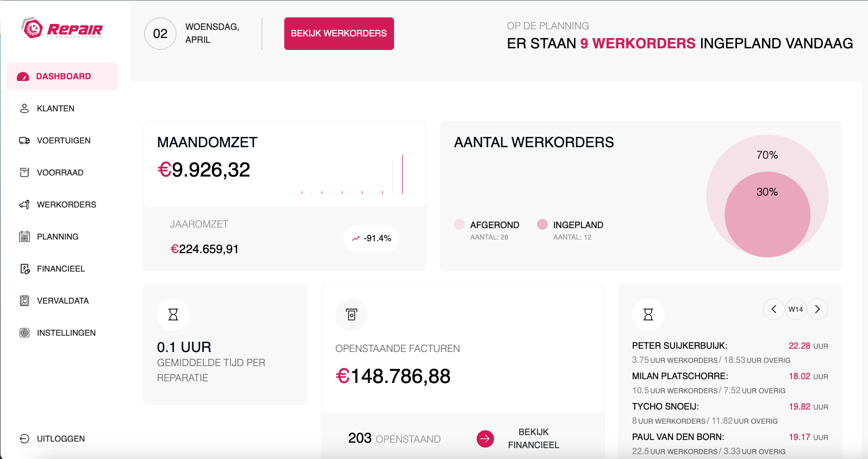
Task: Click the Financieel document icon
Action: click(24, 269)
